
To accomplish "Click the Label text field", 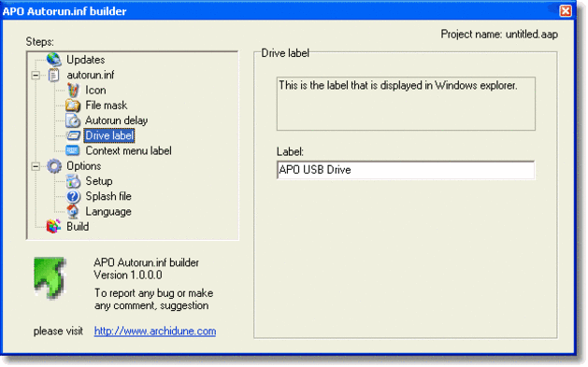I will pyautogui.click(x=406, y=170).
